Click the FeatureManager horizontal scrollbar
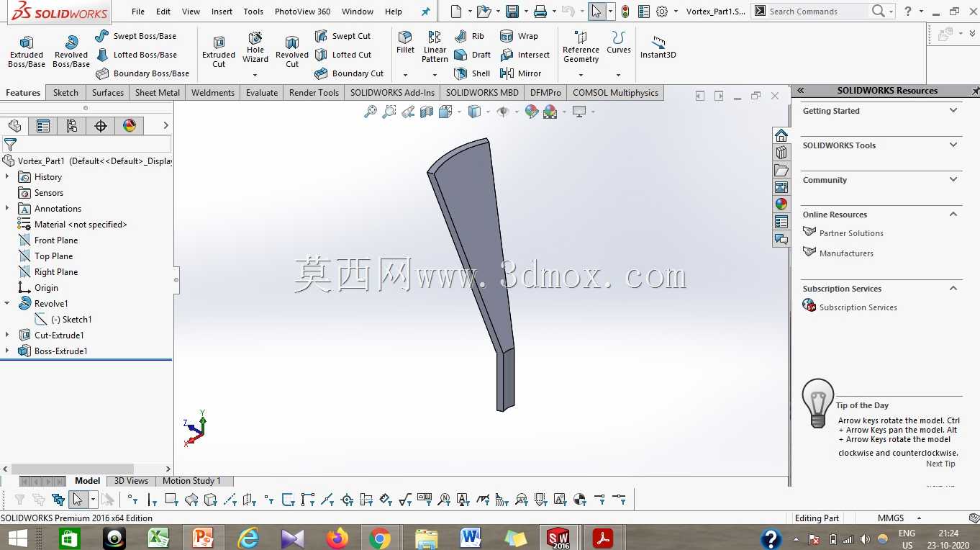The width and height of the screenshot is (980, 550). pyautogui.click(x=72, y=469)
